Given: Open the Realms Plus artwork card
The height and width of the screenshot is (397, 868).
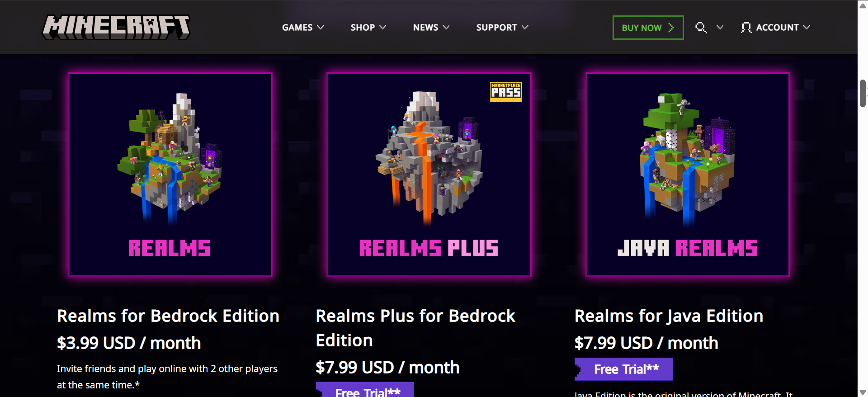Looking at the screenshot, I should pyautogui.click(x=429, y=175).
